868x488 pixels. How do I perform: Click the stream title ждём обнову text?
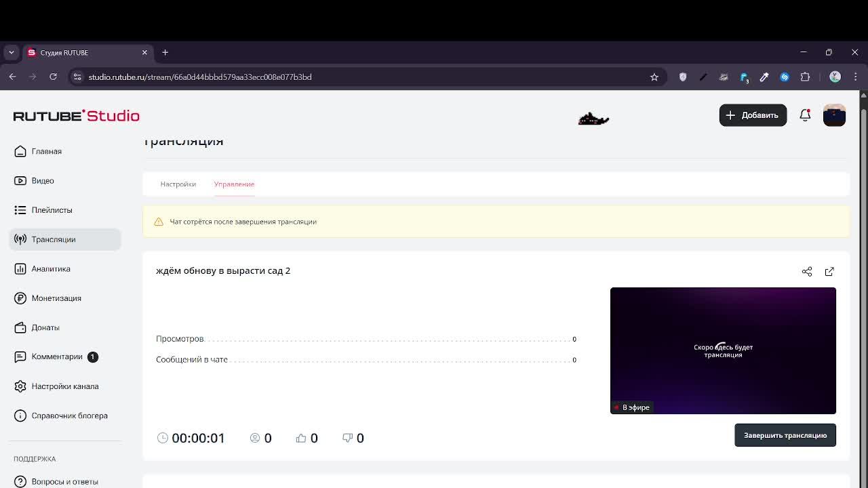point(223,270)
